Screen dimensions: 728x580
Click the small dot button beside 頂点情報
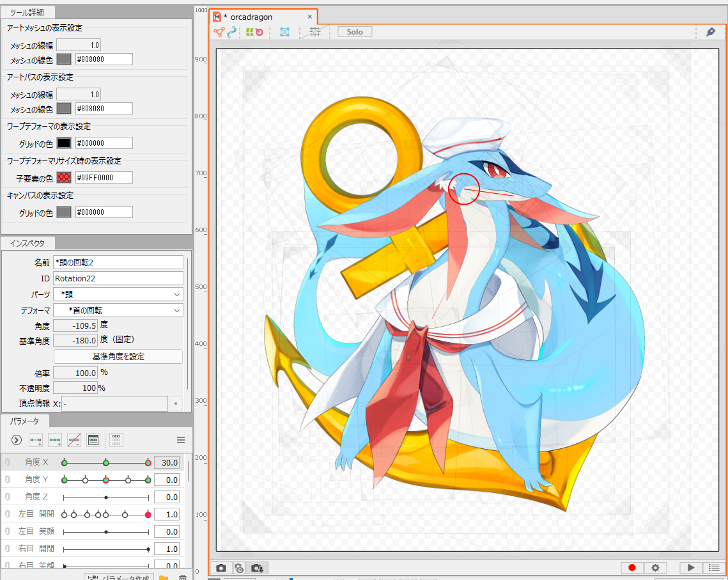click(x=176, y=404)
